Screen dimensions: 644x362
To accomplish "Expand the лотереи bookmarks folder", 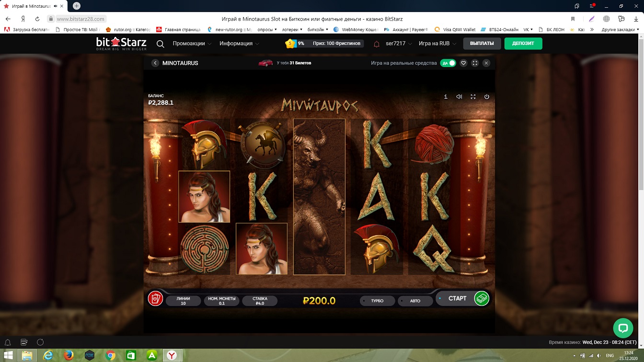I will pos(291,30).
